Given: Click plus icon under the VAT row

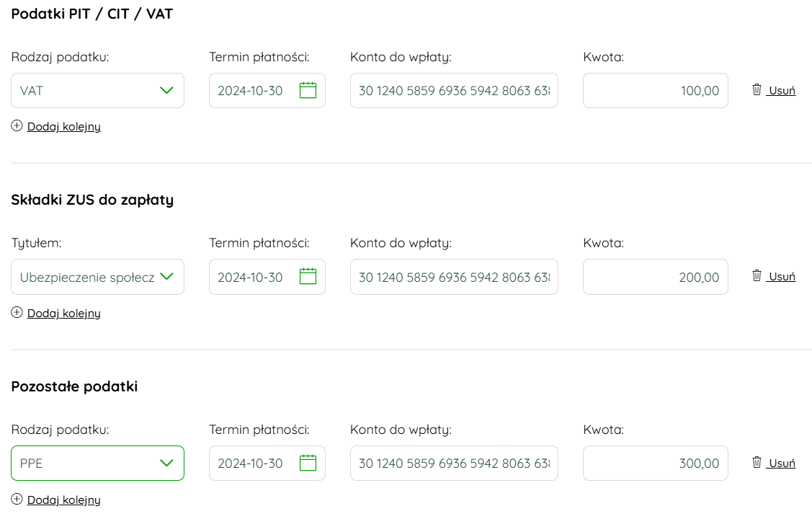Looking at the screenshot, I should click(17, 126).
